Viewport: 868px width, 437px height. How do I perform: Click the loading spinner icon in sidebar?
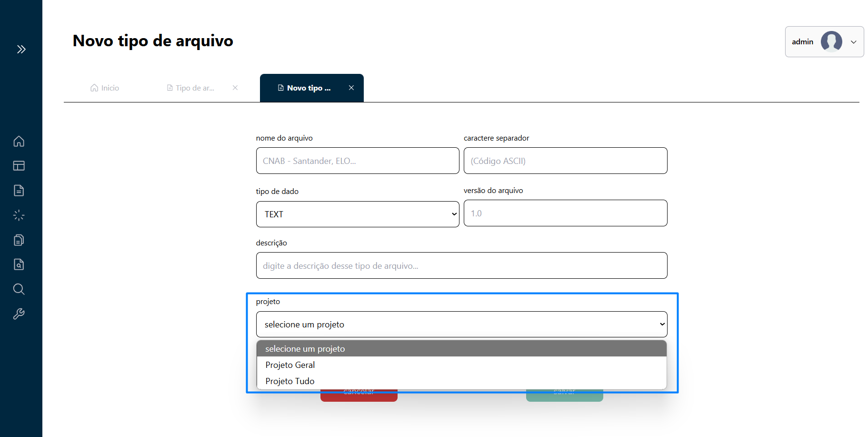tap(19, 215)
